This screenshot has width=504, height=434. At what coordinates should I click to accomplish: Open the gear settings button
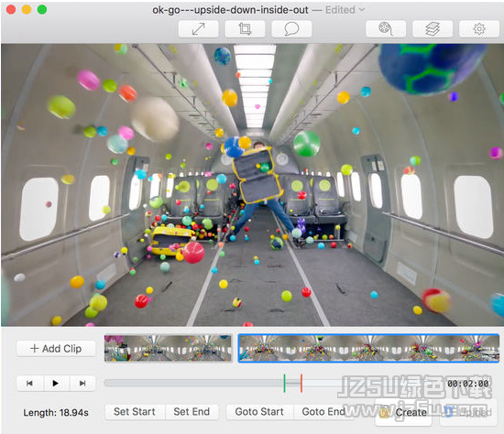click(x=479, y=29)
